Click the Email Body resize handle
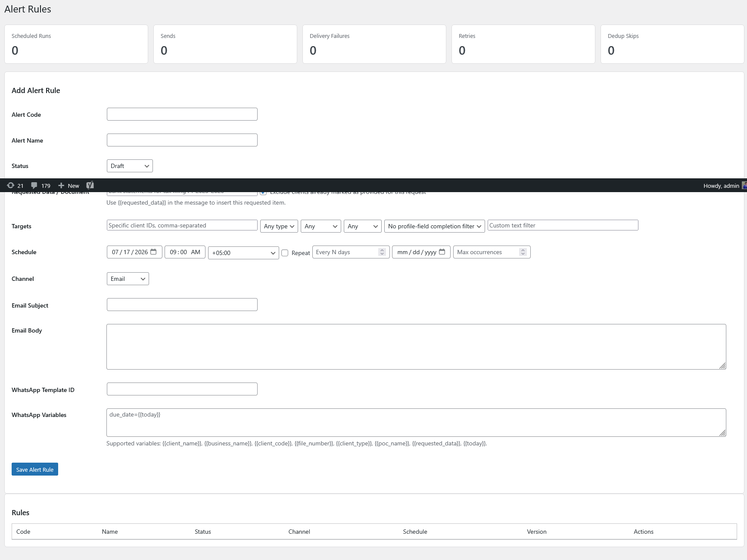Viewport: 747px width, 560px height. (x=722, y=366)
